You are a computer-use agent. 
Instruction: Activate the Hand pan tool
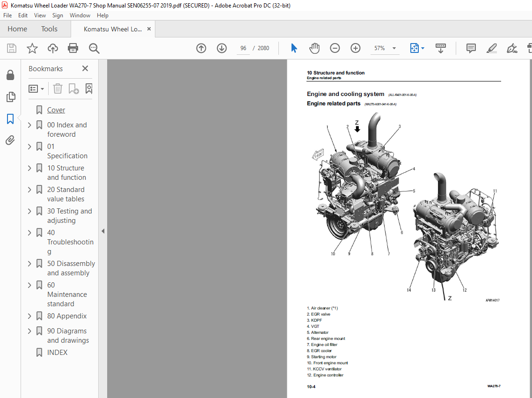pos(314,48)
